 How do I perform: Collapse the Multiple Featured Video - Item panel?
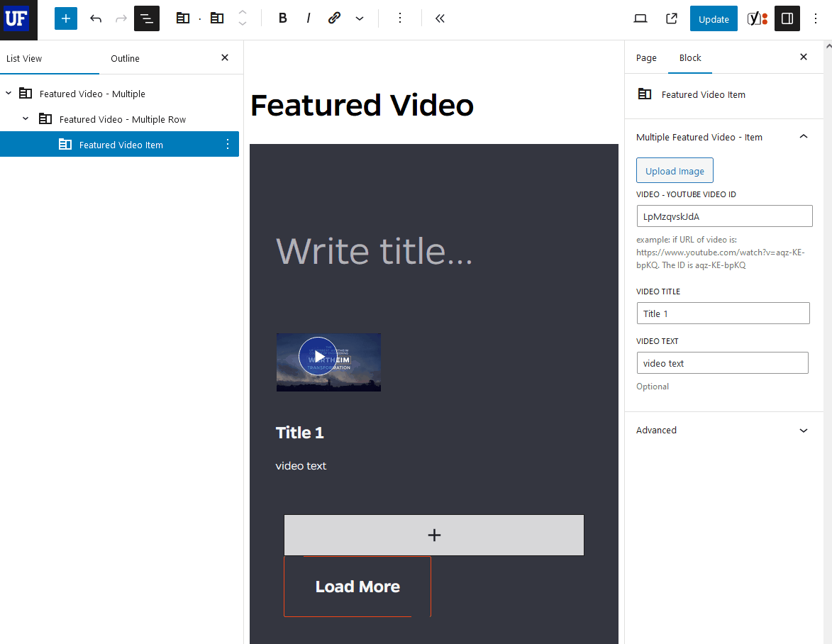pos(803,136)
